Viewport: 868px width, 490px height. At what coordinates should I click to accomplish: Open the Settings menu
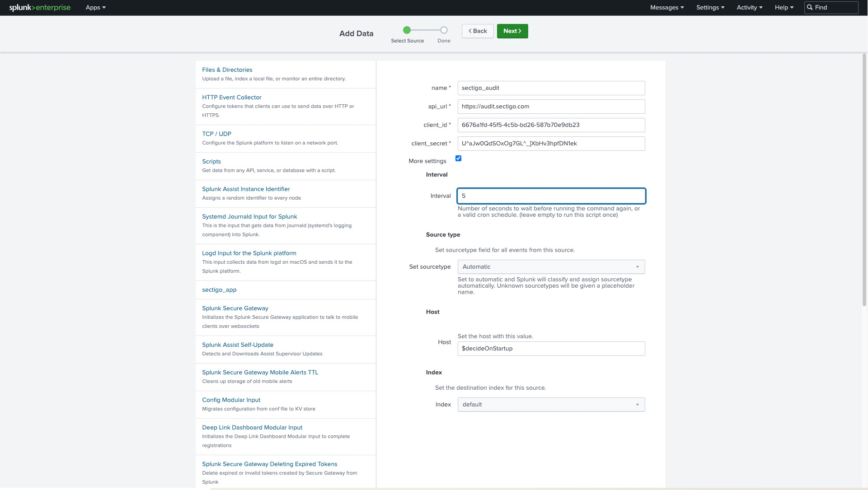click(710, 7)
